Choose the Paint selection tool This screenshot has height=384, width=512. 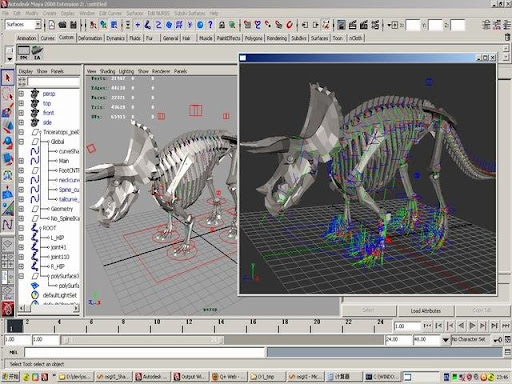click(8, 110)
